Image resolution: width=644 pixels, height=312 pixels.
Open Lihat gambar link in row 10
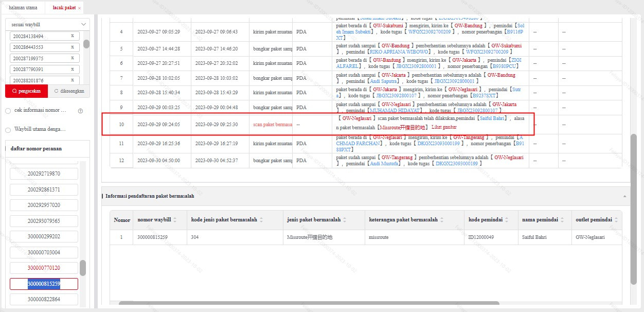pos(444,127)
